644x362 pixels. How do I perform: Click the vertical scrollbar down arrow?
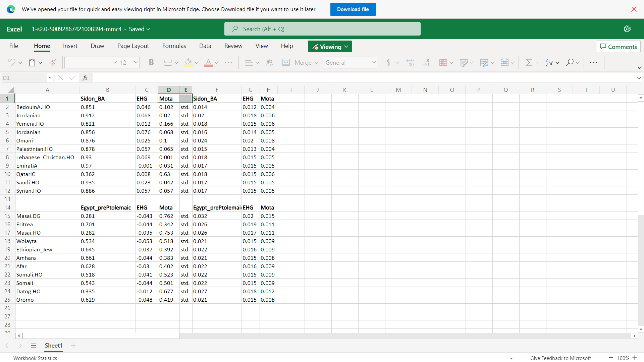[641, 329]
